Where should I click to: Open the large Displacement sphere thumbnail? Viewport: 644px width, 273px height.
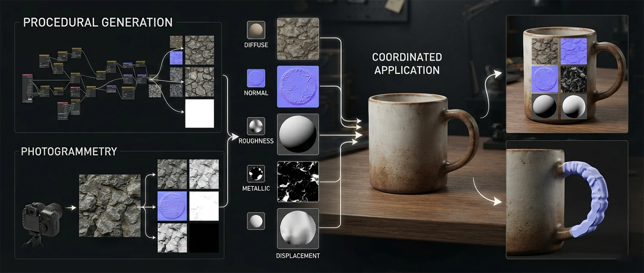[x=298, y=230]
